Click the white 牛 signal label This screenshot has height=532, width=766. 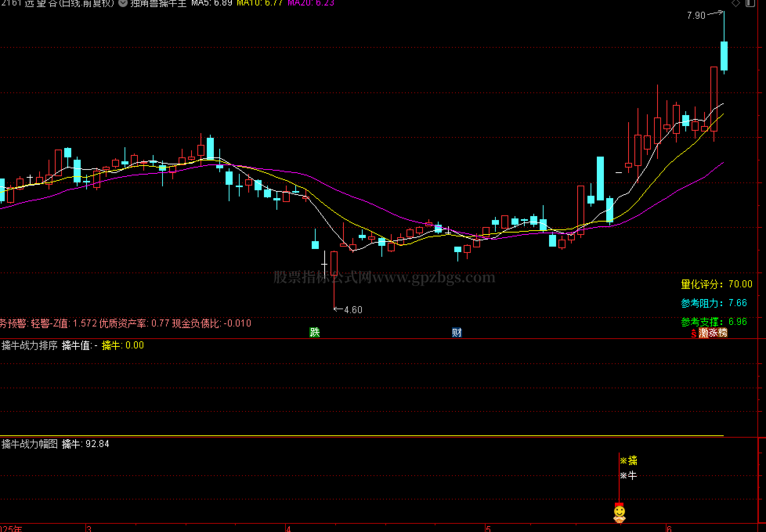(632, 476)
